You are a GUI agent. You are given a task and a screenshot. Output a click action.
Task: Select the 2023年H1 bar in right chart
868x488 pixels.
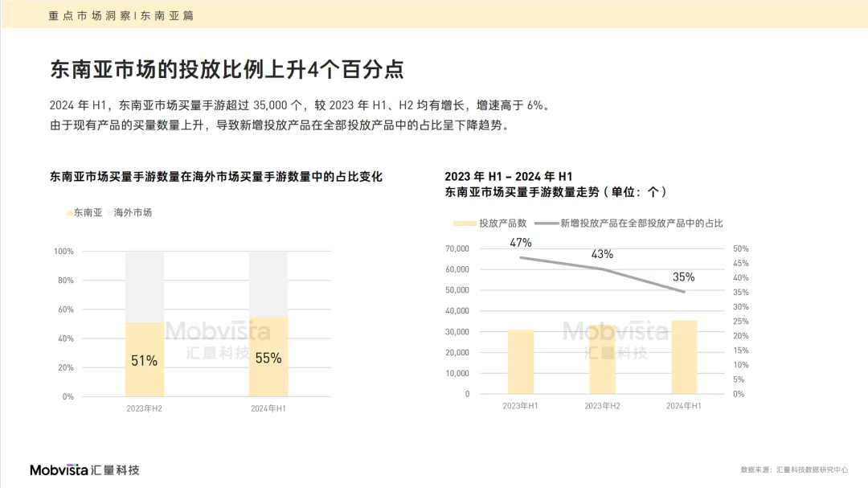[x=520, y=362]
